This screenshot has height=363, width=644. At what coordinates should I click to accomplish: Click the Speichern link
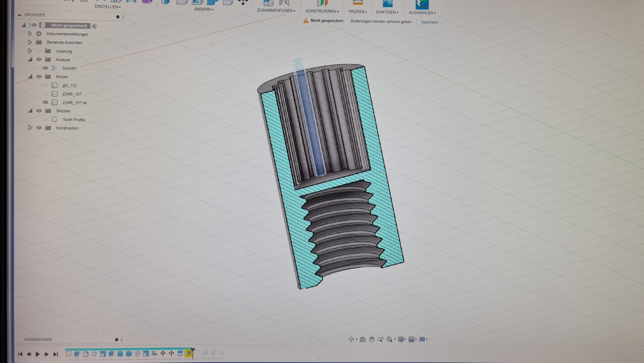[429, 22]
